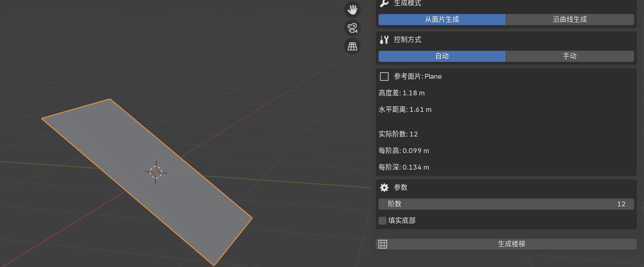Image resolution: width=644 pixels, height=267 pixels.
Task: Enable the 填实底部 checkbox
Action: coord(383,221)
